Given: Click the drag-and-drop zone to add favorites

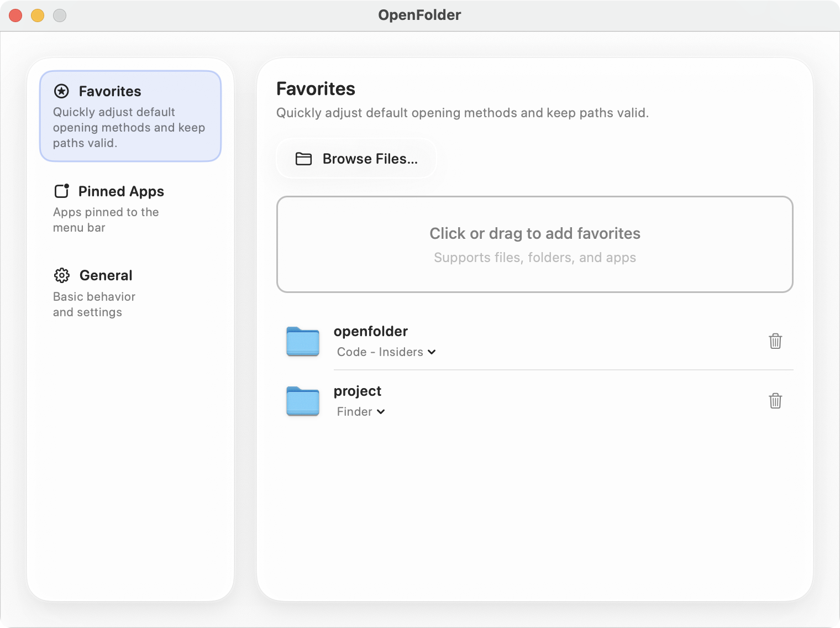Looking at the screenshot, I should (534, 244).
